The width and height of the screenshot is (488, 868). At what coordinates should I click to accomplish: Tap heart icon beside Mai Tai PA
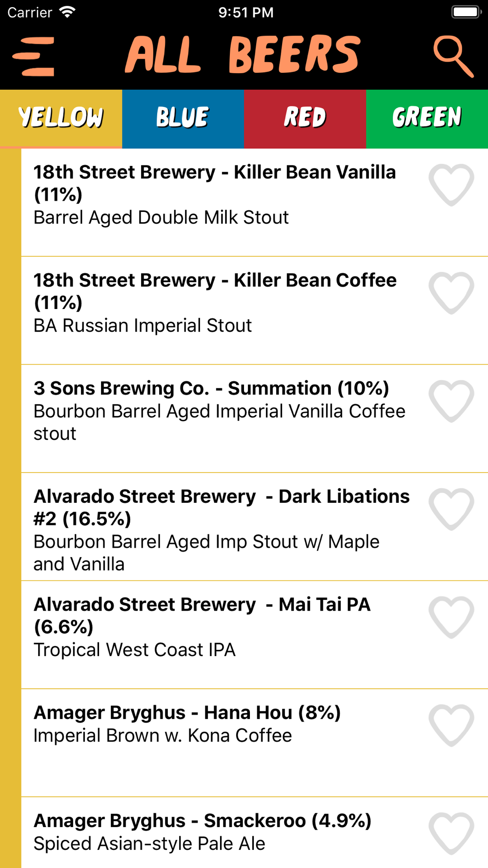[x=451, y=618]
